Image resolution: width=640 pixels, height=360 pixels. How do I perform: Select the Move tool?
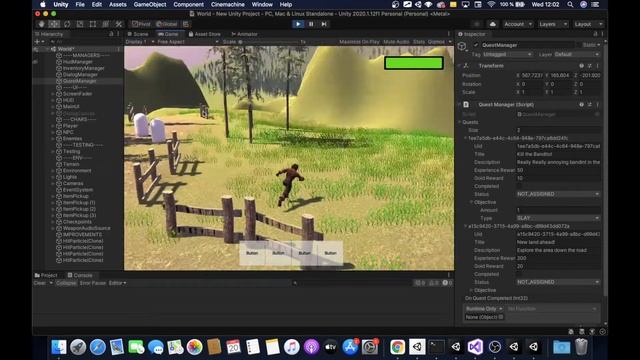pos(54,24)
